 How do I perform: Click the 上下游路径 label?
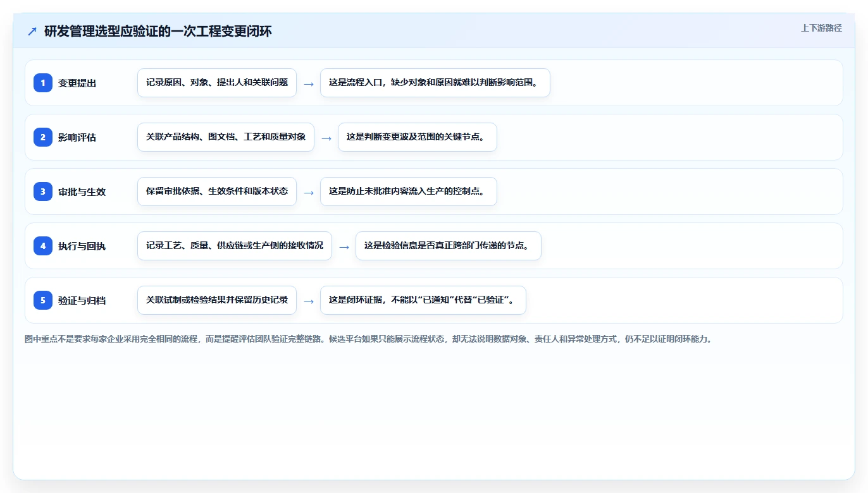pyautogui.click(x=821, y=28)
